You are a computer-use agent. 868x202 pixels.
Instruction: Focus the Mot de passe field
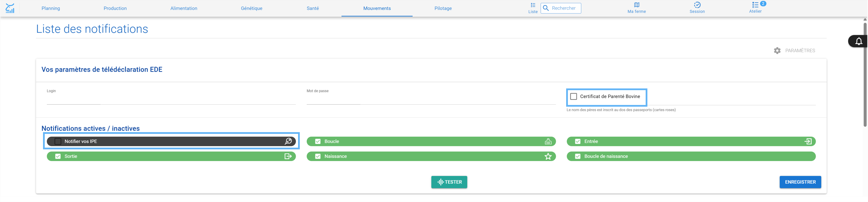tap(431, 100)
